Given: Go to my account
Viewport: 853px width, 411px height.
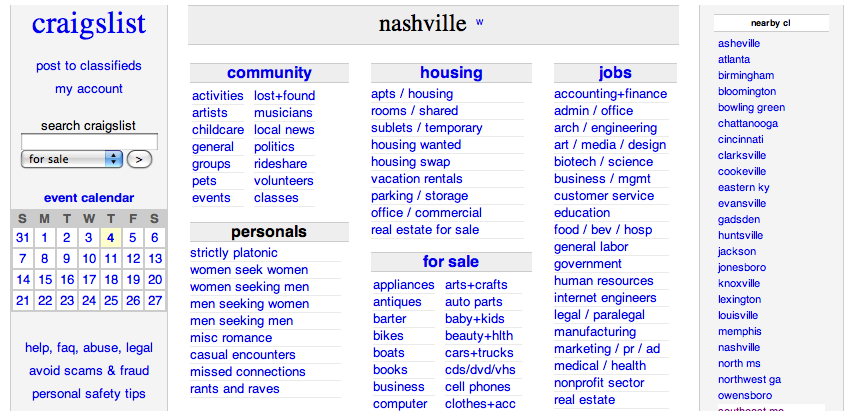Looking at the screenshot, I should (x=89, y=89).
